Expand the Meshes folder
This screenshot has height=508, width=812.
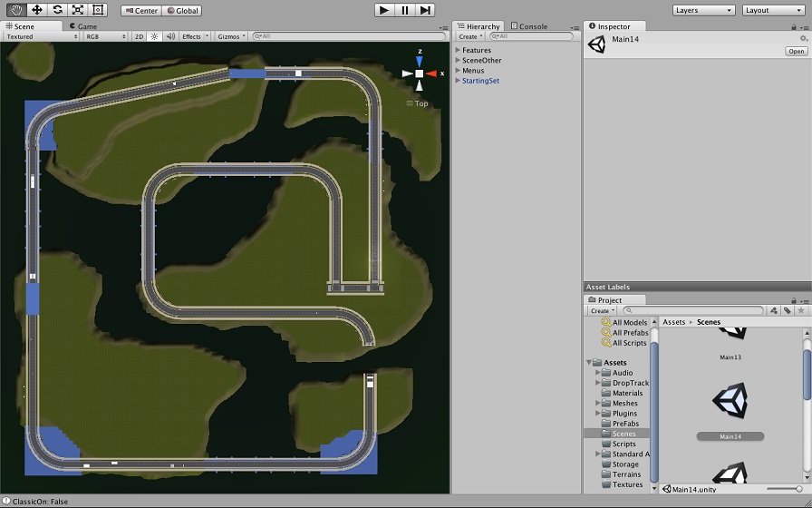click(597, 404)
